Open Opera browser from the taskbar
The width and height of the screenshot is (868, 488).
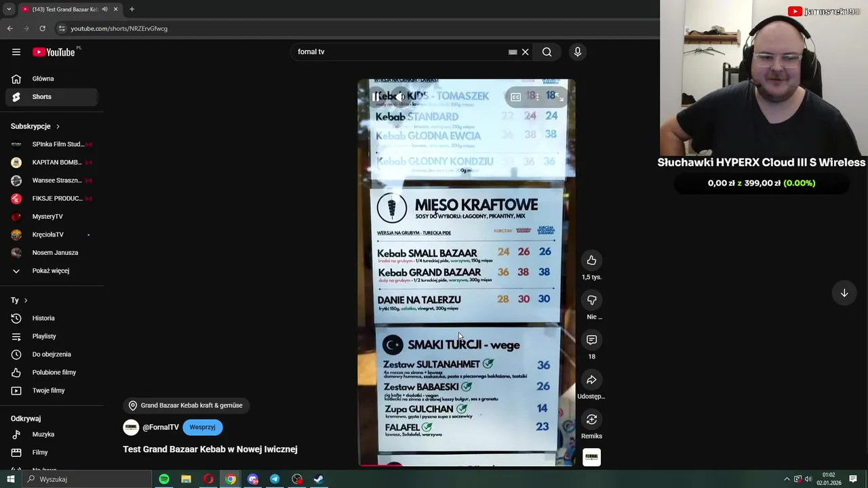click(x=208, y=479)
